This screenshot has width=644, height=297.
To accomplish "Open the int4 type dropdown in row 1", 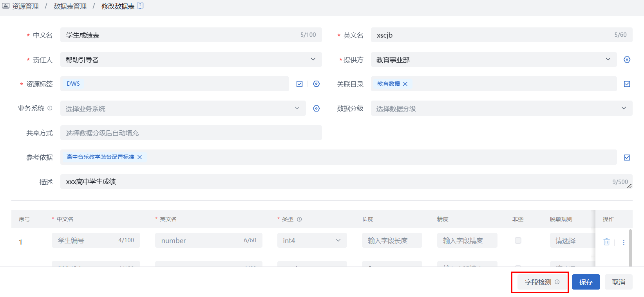I will (312, 240).
